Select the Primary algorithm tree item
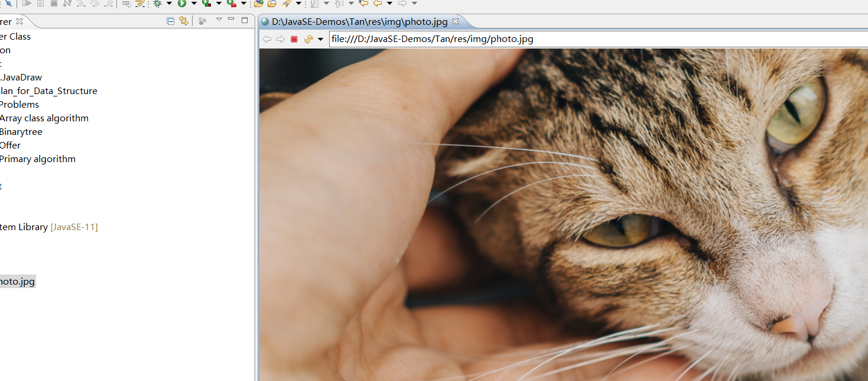 pyautogui.click(x=38, y=159)
